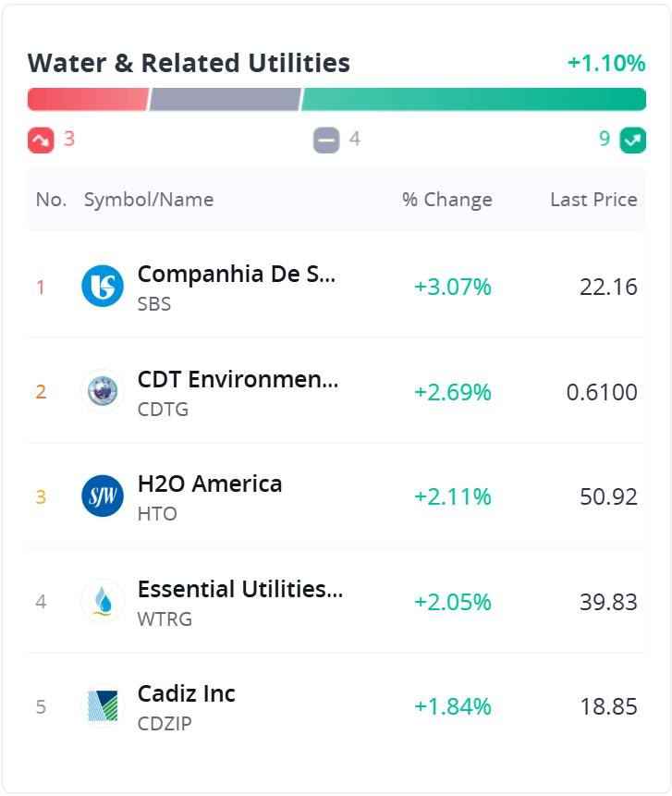Select the green advancers bar segment

tap(473, 99)
